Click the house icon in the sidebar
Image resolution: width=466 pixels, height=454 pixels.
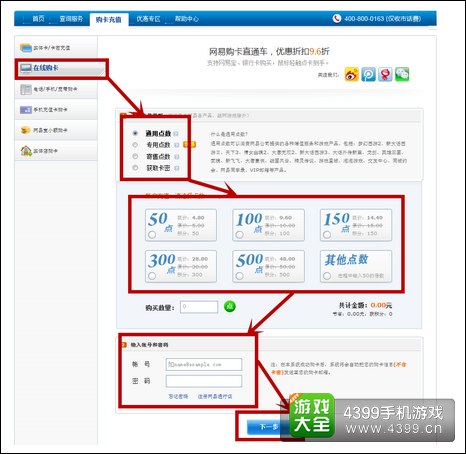(x=26, y=151)
